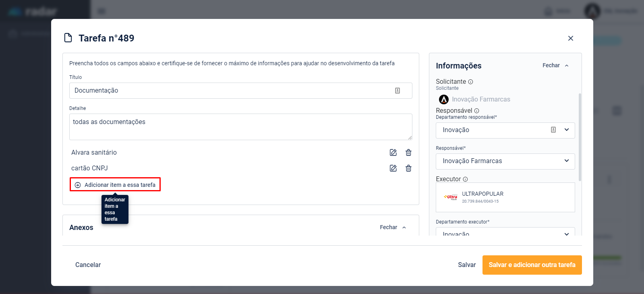The image size is (644, 294).
Task: Edit the Alvara sanitário item
Action: (x=393, y=153)
